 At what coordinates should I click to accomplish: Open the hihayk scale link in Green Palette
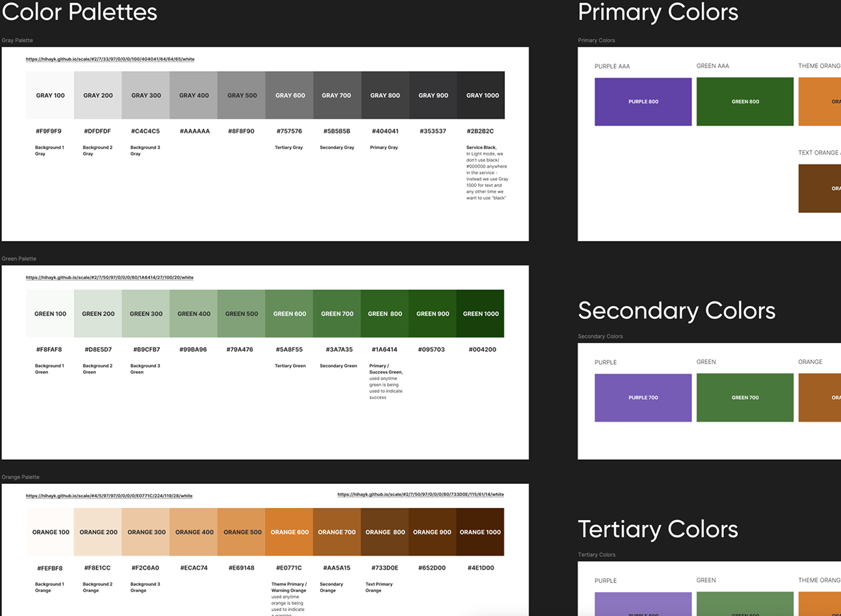click(109, 278)
